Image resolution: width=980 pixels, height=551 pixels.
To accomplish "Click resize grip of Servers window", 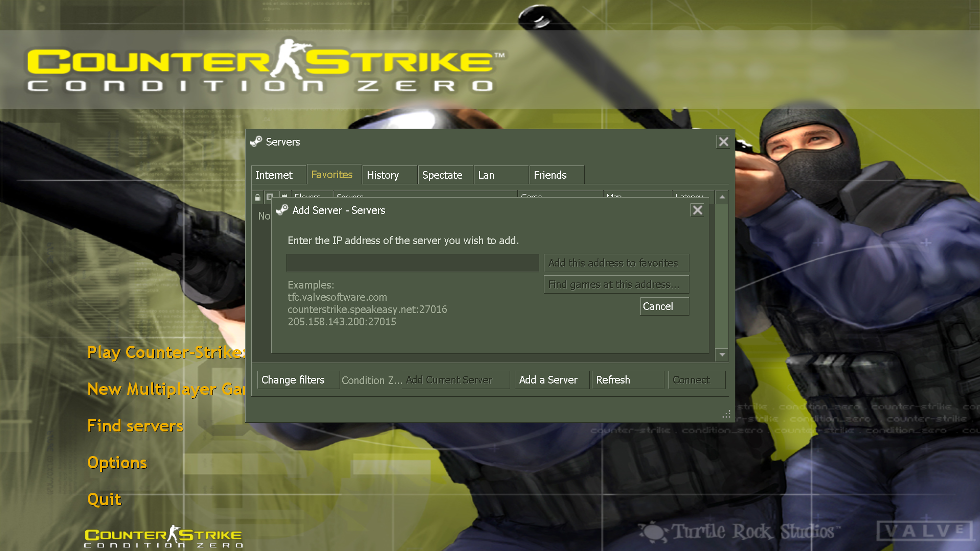I will (x=727, y=415).
